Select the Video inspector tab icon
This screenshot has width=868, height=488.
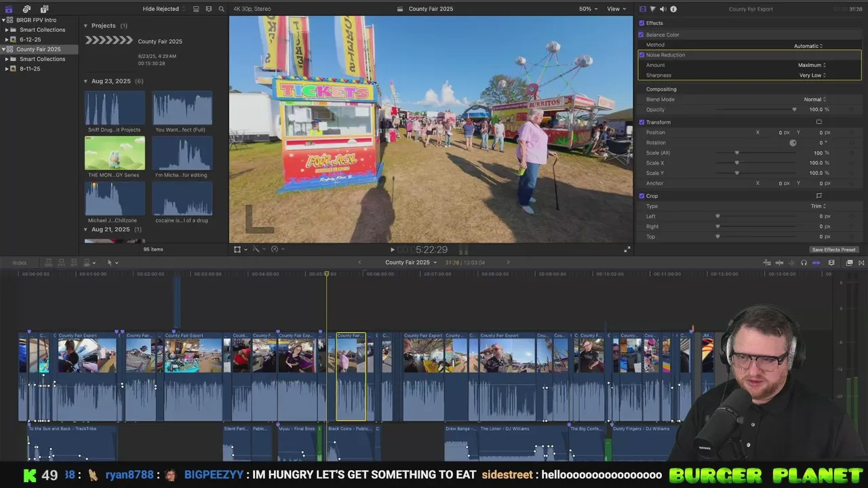[643, 9]
